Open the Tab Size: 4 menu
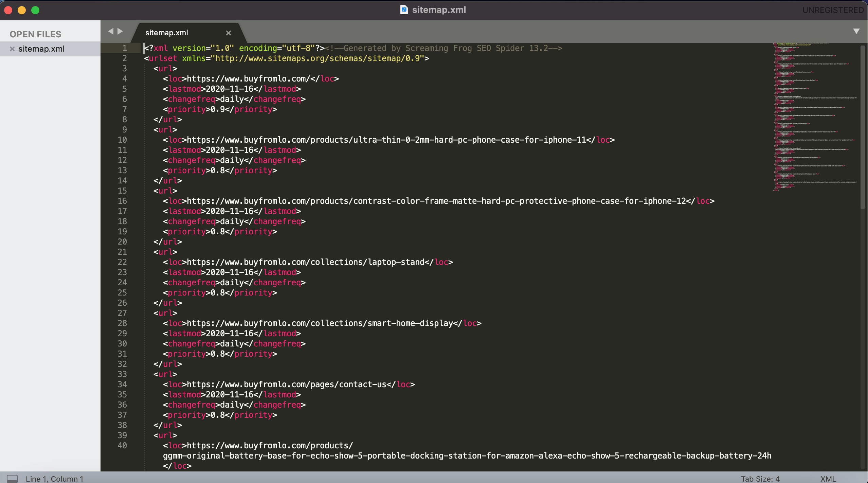The height and width of the screenshot is (483, 868). 760,479
